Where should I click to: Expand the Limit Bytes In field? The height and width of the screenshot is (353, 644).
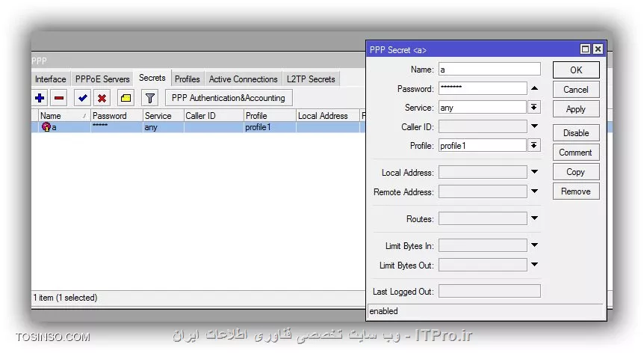[534, 245]
